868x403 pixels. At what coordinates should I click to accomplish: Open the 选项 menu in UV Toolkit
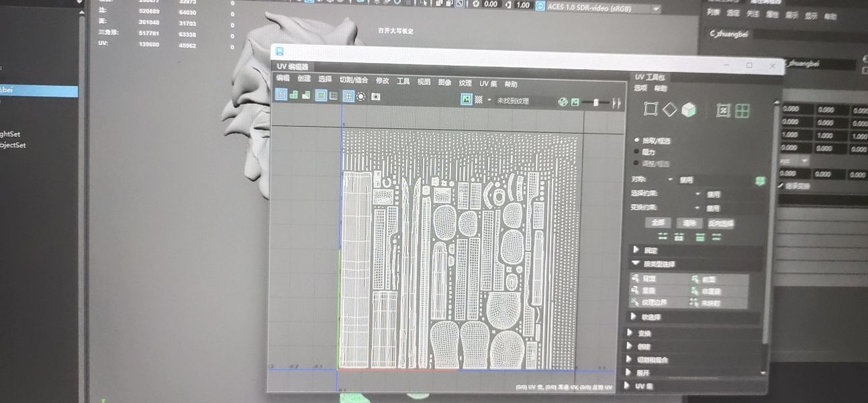tap(640, 88)
